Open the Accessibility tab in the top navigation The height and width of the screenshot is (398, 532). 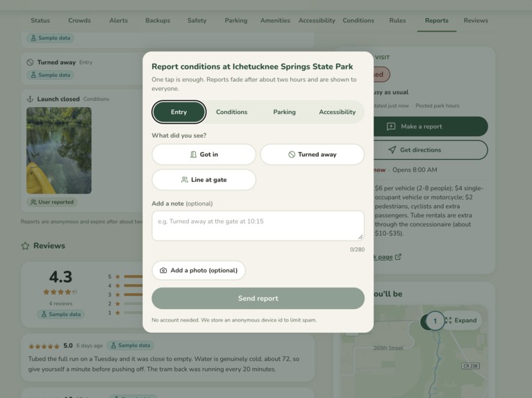click(x=317, y=20)
